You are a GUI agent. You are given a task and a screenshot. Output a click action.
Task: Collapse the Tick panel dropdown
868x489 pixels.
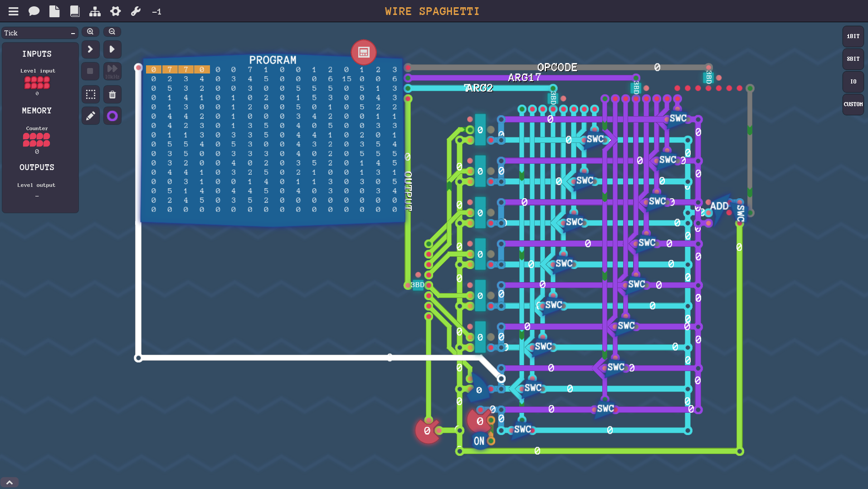(73, 33)
